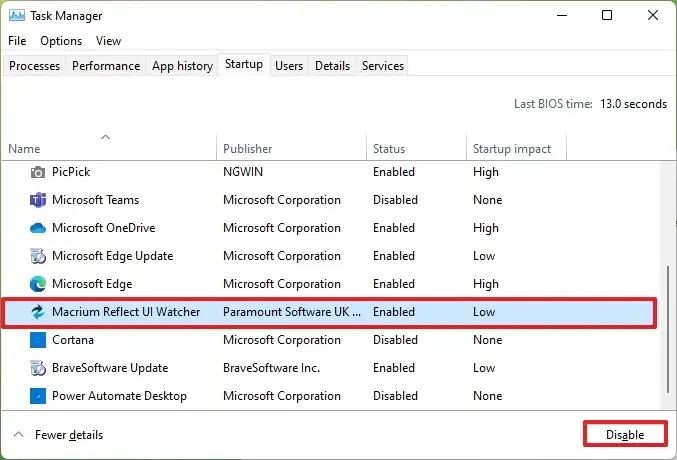Minimize the Task Manager window
677x460 pixels.
point(562,16)
